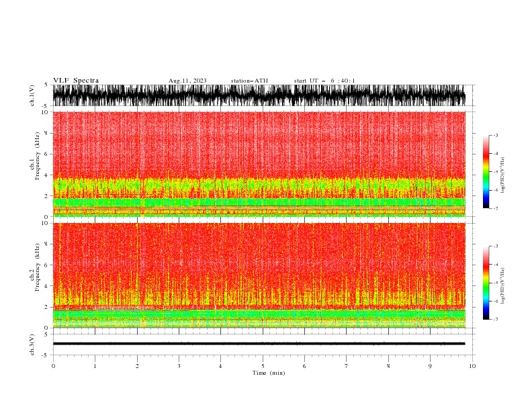This screenshot has height=411, width=532.
Task: Click the "-5" tick label on ch.3(V) axis
Action: pyautogui.click(x=45, y=355)
